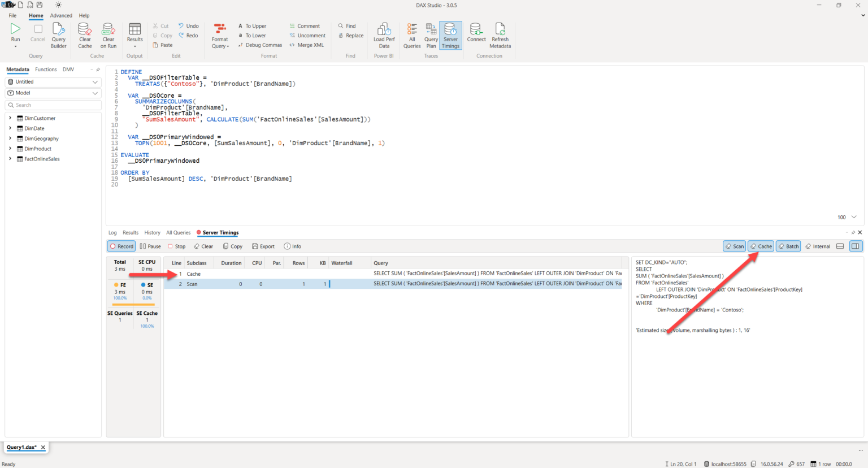868x468 pixels.
Task: Toggle the Scan events filter
Action: point(734,246)
